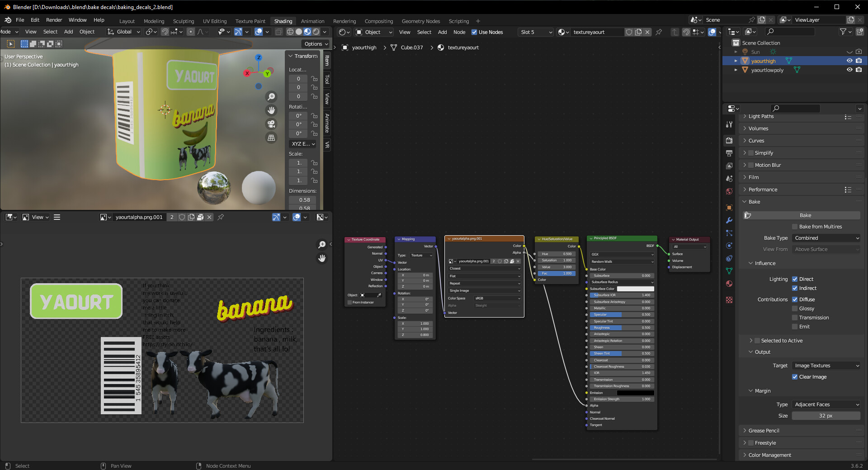Open the Render menu
Image resolution: width=868 pixels, height=470 pixels.
[x=54, y=20]
